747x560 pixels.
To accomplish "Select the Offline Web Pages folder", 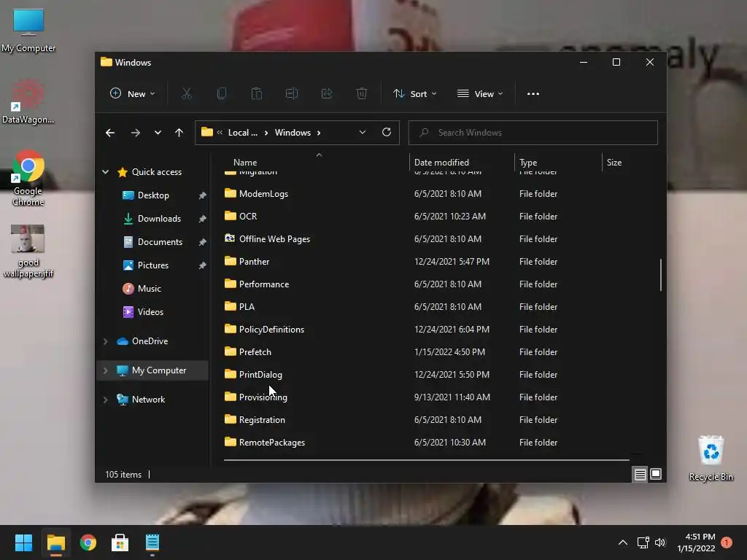I will coord(274,239).
